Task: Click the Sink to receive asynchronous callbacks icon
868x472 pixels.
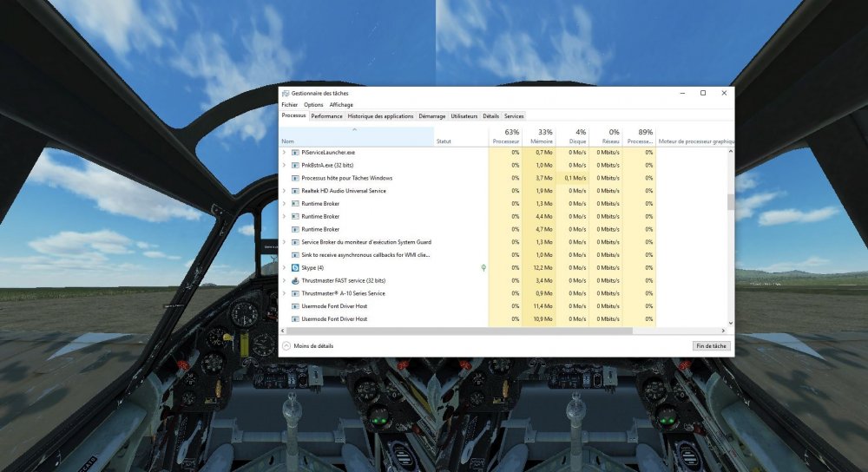Action: click(296, 255)
